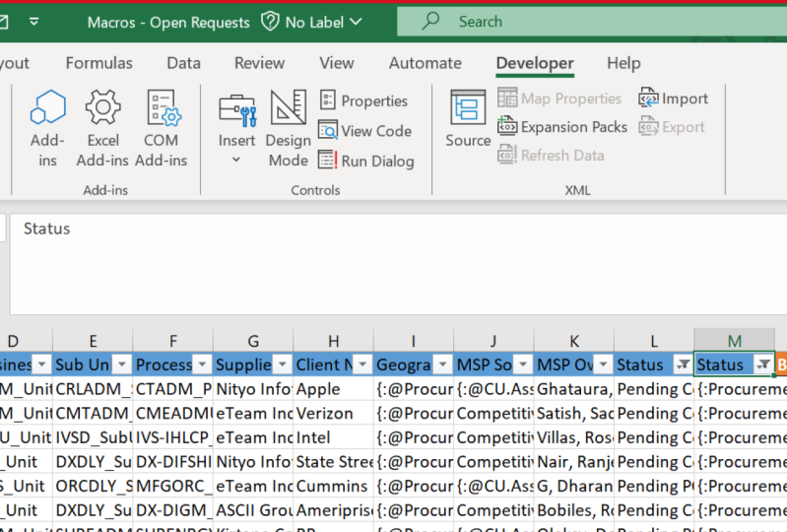Image resolution: width=787 pixels, height=532 pixels.
Task: Switch to the Review tab
Action: [259, 63]
